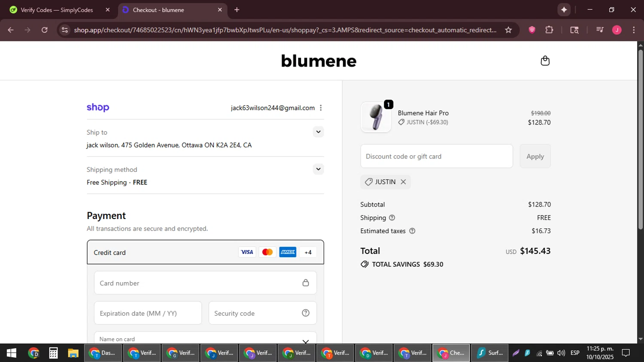The width and height of the screenshot is (644, 362).
Task: Open the Name on card dropdown
Action: coord(306,341)
